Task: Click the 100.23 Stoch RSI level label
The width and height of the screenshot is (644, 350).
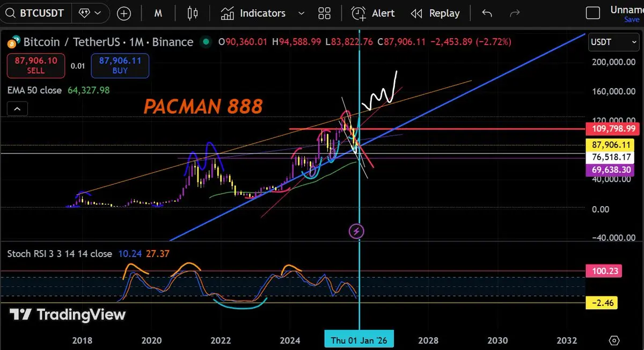Action: click(605, 271)
